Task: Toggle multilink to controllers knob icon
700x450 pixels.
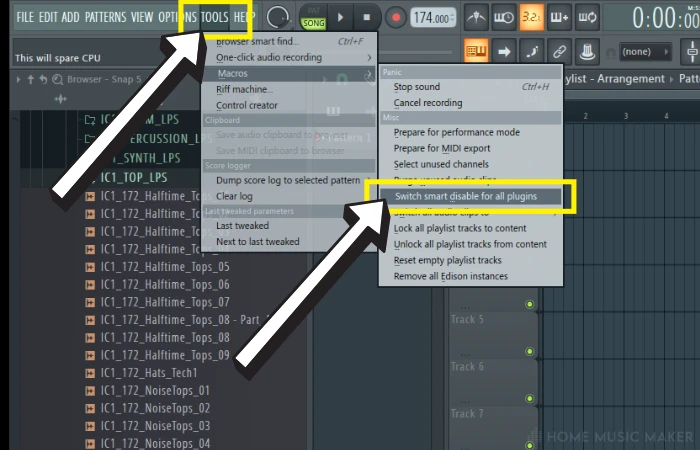Action: point(587,51)
